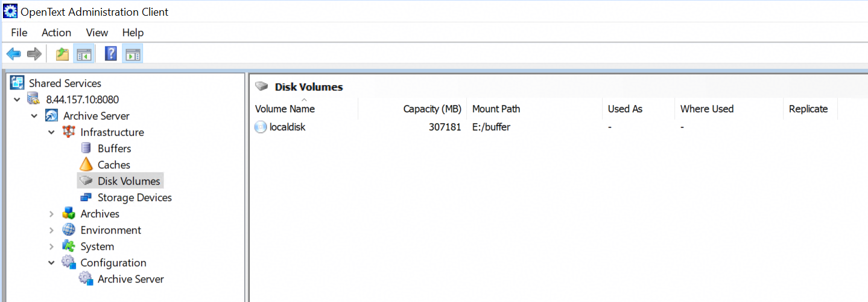Select the localdisk volume name
Screen dimensions: 868x302
[287, 127]
